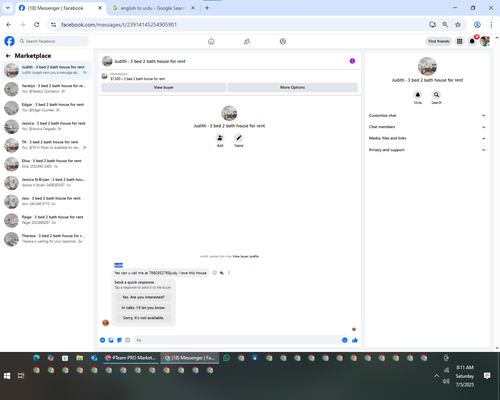The image size is (500, 400).
Task: Click the back arrow beside Marketplace
Action: click(8, 56)
